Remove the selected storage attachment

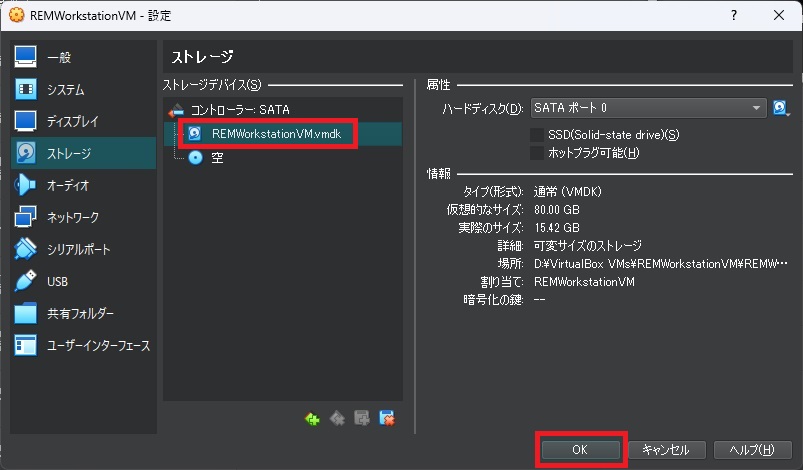click(x=387, y=418)
